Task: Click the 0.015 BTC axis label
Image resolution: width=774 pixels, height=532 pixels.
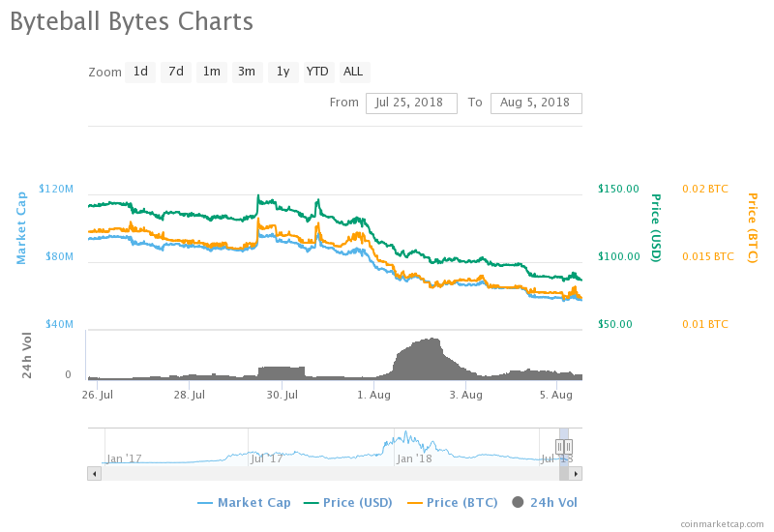Action: point(708,256)
